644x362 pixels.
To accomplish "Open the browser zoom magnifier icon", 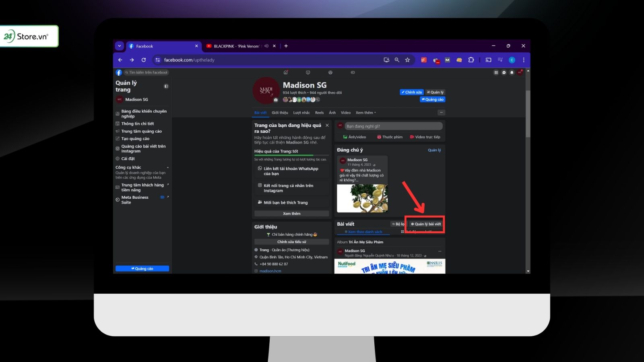I will point(397,60).
